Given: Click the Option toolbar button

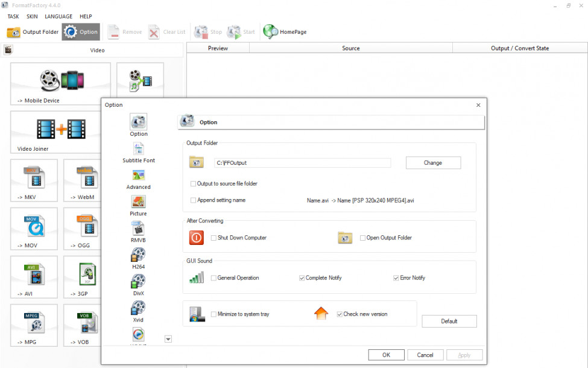Looking at the screenshot, I should pyautogui.click(x=81, y=32).
